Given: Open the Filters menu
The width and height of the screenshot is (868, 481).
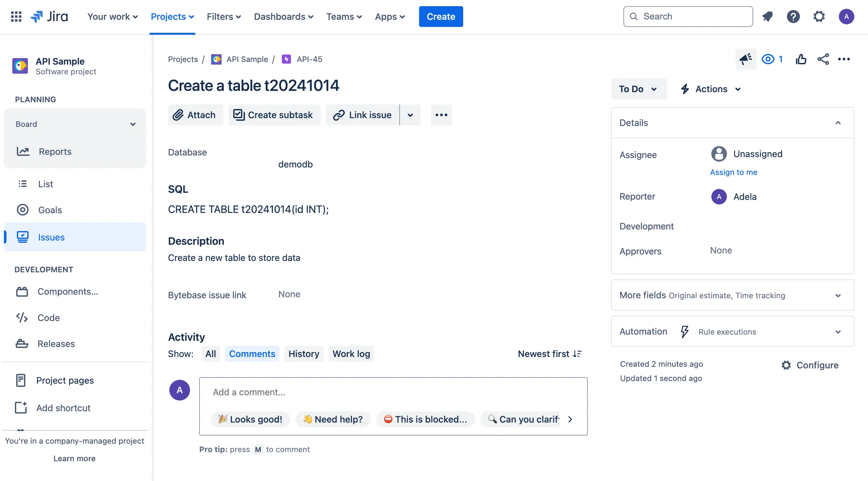Looking at the screenshot, I should [x=223, y=17].
